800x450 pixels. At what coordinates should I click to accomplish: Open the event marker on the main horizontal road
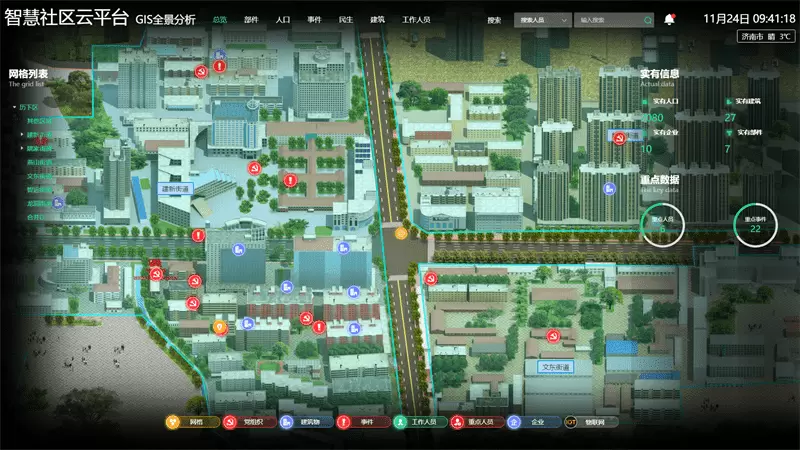click(198, 235)
